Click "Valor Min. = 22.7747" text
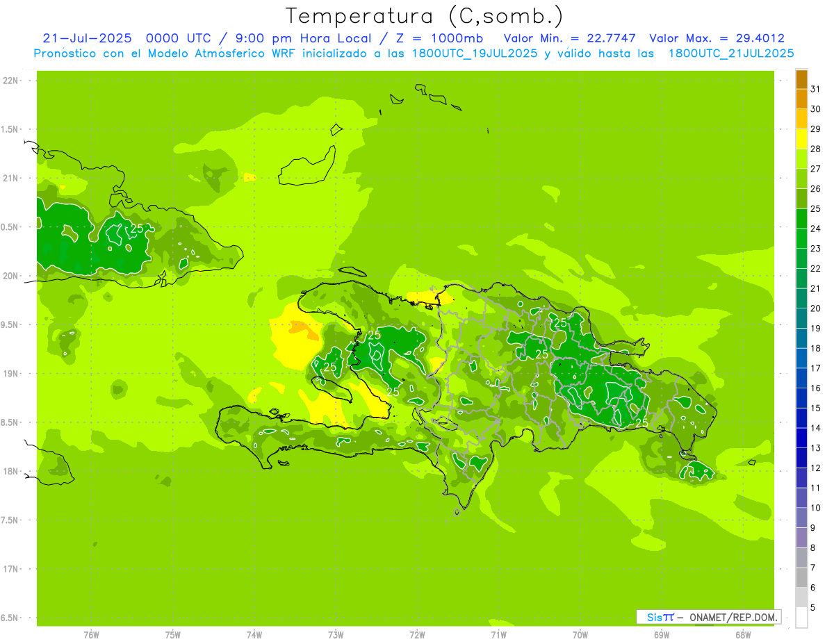834x644 pixels. point(570,38)
